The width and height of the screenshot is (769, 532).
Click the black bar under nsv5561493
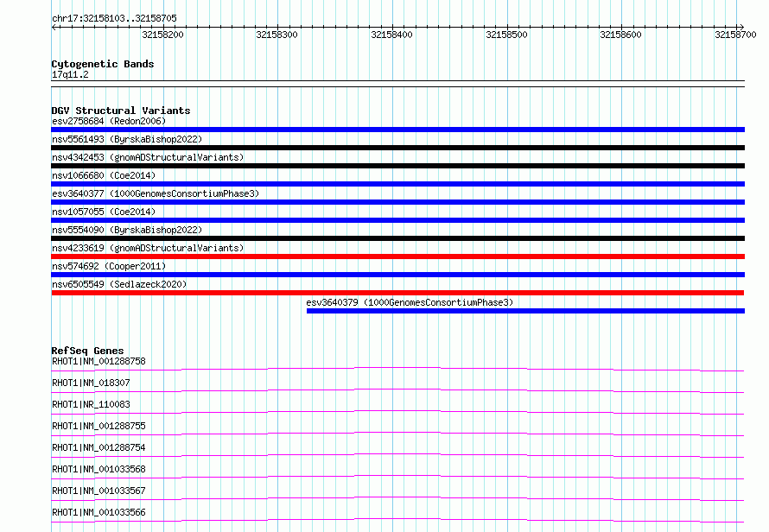coord(397,148)
